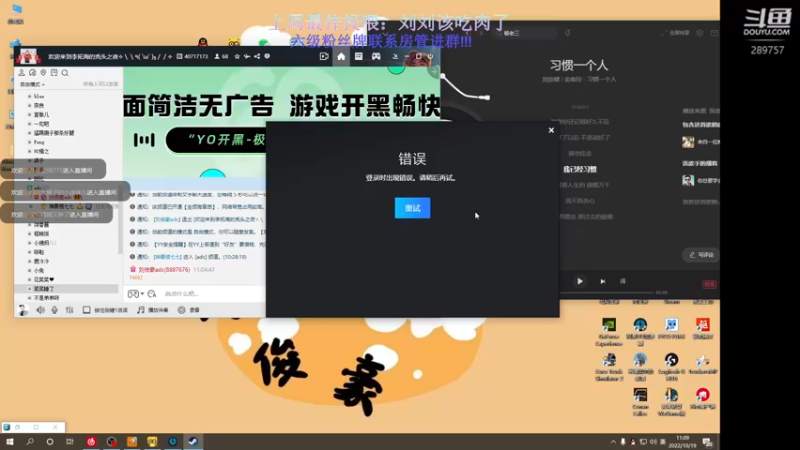Viewport: 800px width, 450px height.
Task: Toggle the speaker volume icon in the YY bottom bar
Action: click(40, 310)
